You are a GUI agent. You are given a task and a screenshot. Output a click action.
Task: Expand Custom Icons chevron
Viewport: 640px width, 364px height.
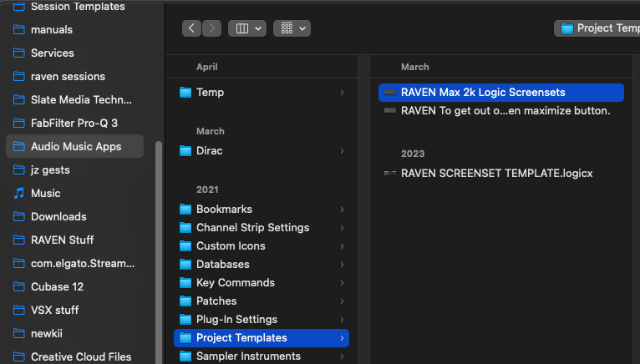342,246
